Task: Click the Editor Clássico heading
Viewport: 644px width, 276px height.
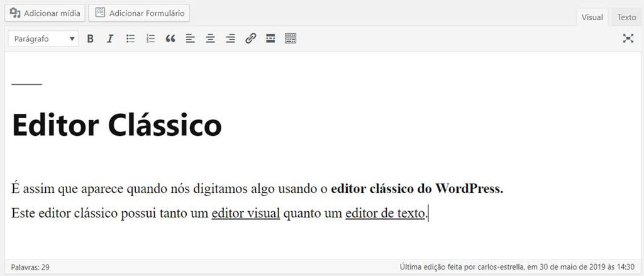Action: click(117, 125)
